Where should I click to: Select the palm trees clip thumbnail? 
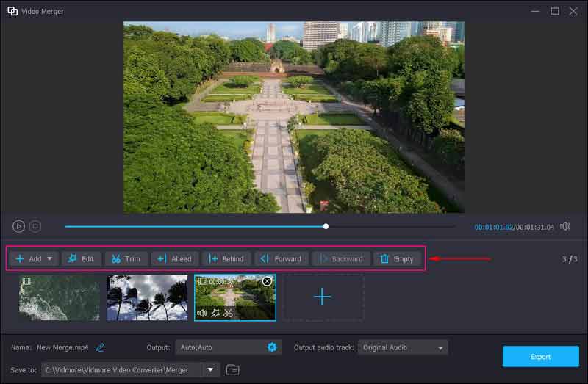click(147, 297)
